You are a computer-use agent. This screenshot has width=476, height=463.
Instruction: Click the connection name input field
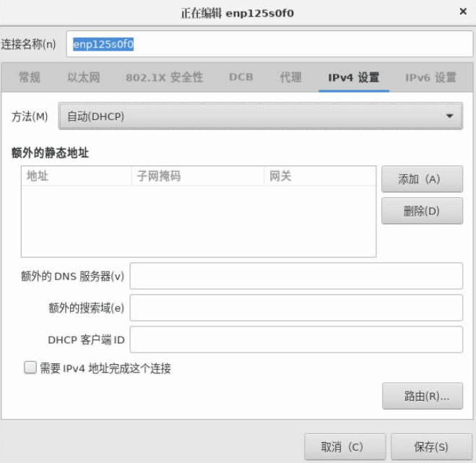pos(269,44)
